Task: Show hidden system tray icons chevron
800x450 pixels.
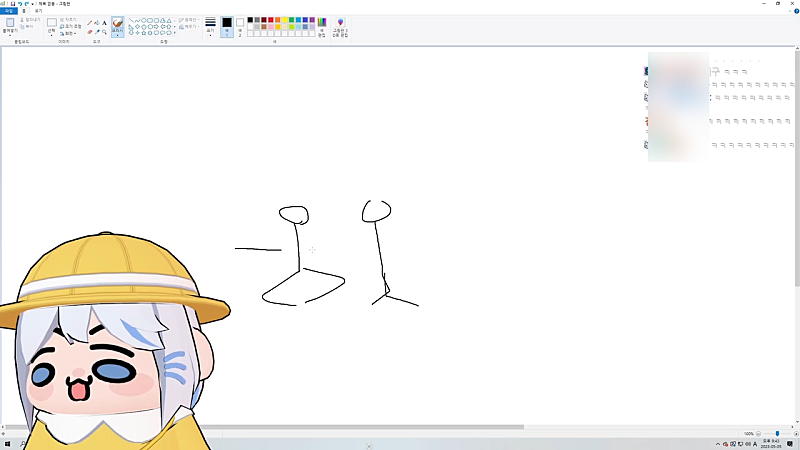Action: (718, 444)
